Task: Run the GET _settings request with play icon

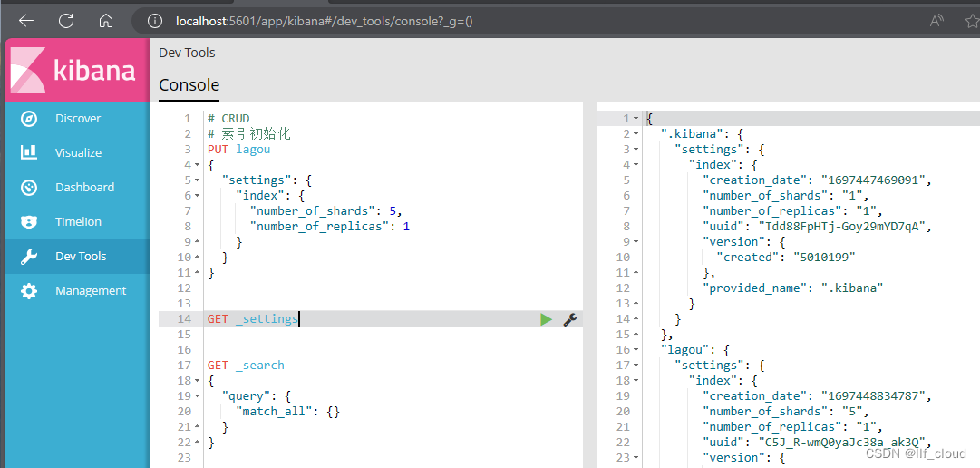Action: [x=547, y=320]
